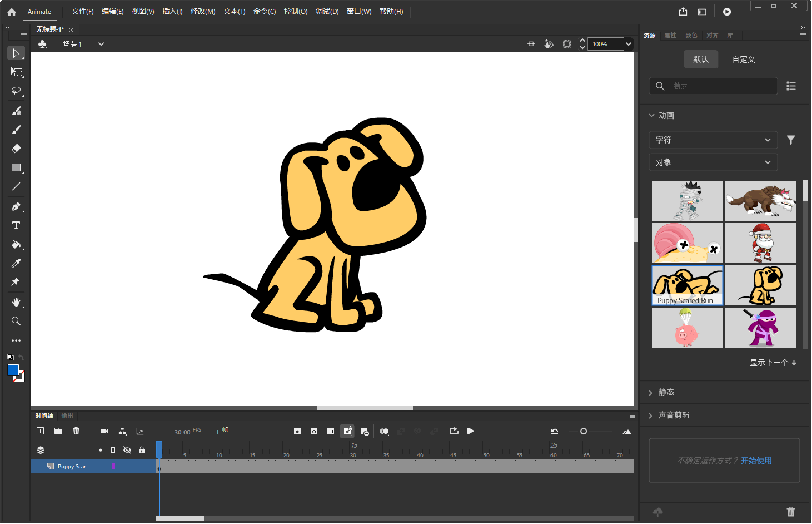Select the Paint Bucket tool

click(x=16, y=245)
